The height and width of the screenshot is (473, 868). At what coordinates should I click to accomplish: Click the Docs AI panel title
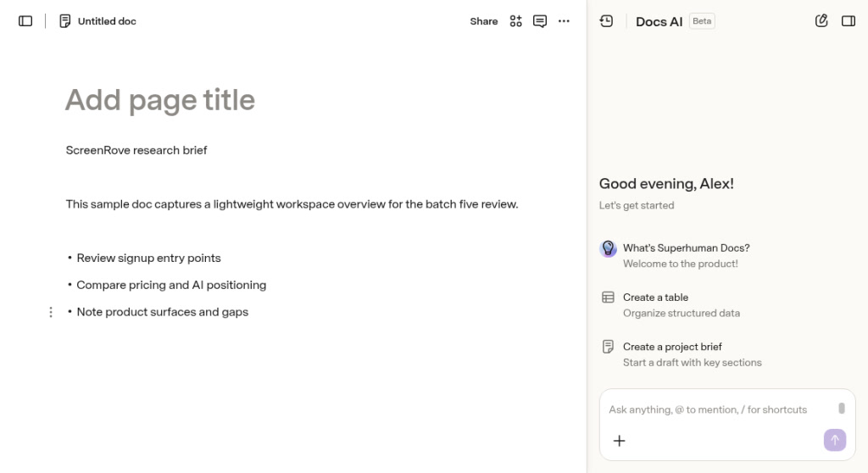[659, 21]
